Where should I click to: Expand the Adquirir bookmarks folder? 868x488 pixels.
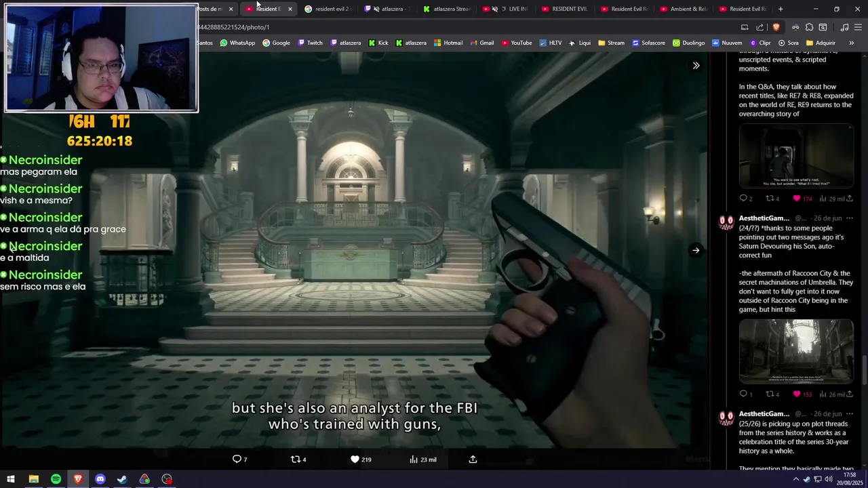pos(821,43)
